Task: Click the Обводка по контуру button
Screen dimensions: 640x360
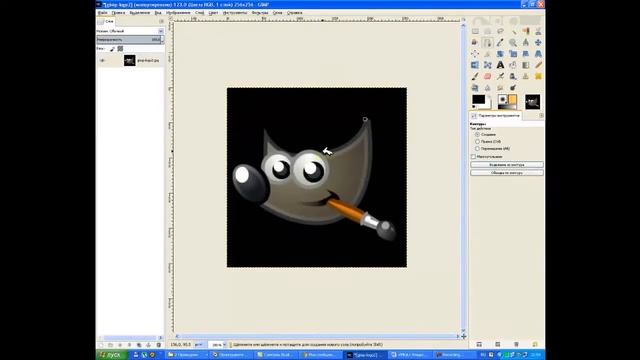Action: tap(507, 173)
